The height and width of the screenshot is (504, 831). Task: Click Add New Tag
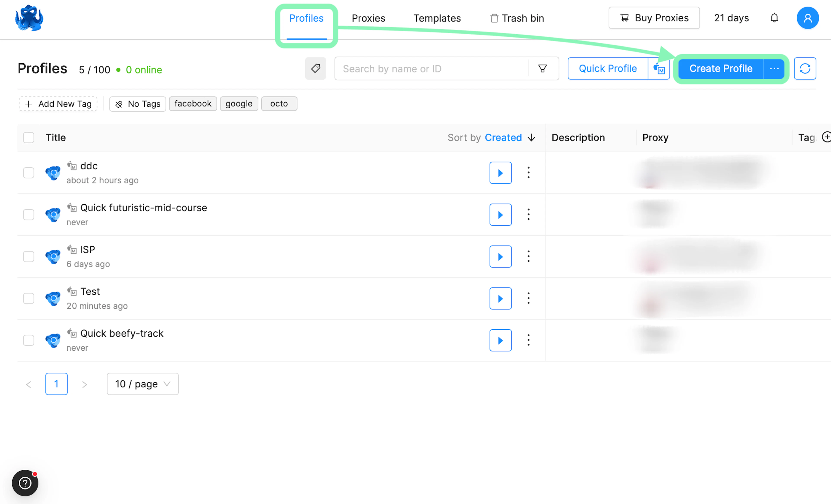pos(58,104)
